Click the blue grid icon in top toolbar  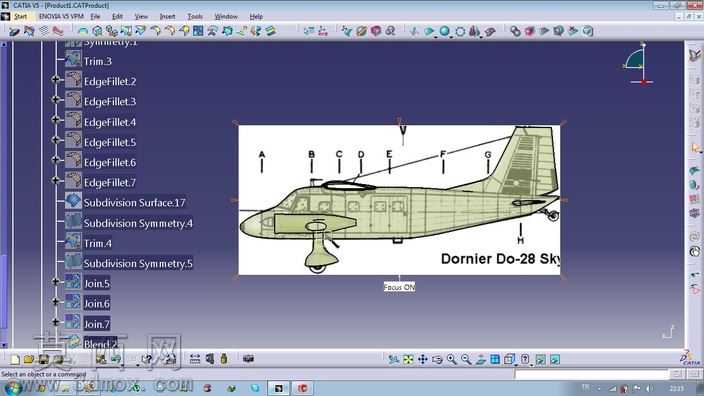pos(198,31)
